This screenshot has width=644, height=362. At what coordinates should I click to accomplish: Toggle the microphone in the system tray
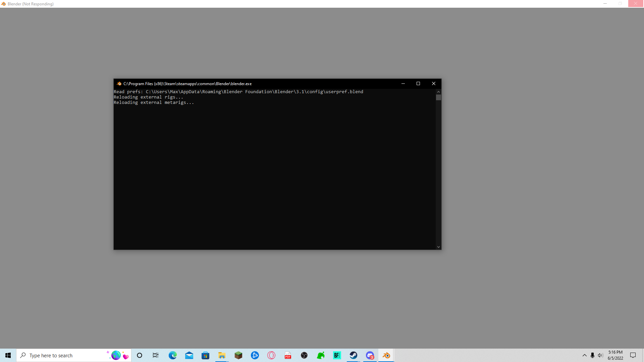[592, 355]
